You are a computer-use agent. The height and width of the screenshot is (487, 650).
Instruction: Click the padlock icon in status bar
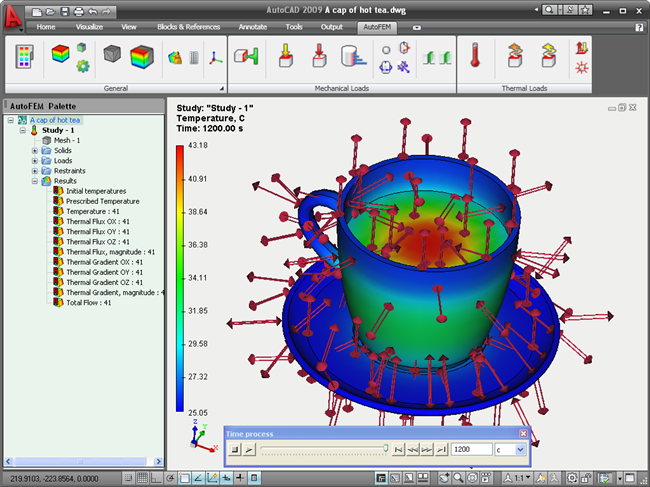(x=586, y=478)
